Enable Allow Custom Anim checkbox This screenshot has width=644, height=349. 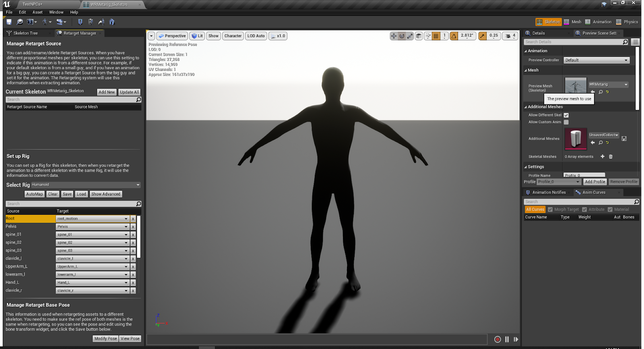(x=566, y=122)
